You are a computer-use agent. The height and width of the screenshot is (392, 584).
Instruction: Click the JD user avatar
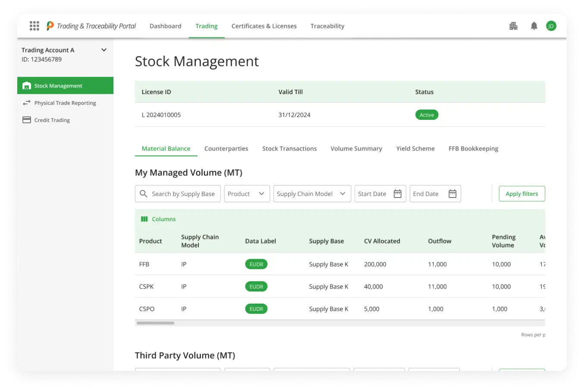(551, 26)
